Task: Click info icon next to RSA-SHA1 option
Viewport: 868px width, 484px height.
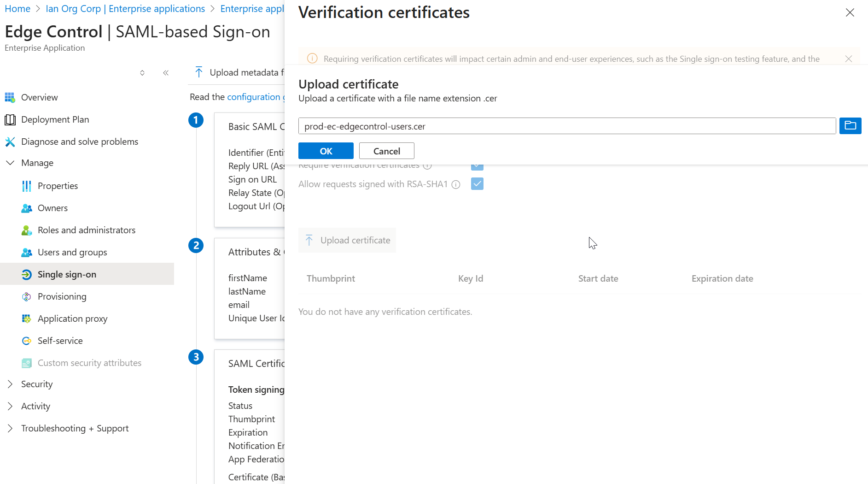Action: click(456, 184)
